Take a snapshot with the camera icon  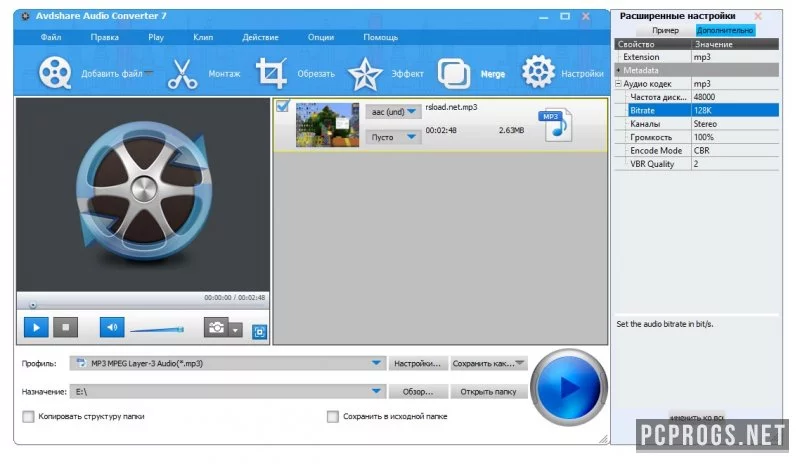[x=216, y=327]
